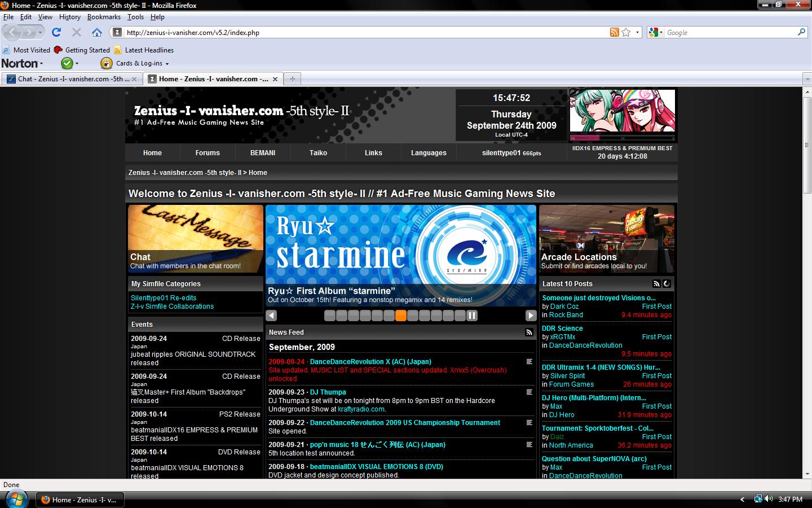Open the Help menu
This screenshot has width=812, height=508.
click(157, 17)
